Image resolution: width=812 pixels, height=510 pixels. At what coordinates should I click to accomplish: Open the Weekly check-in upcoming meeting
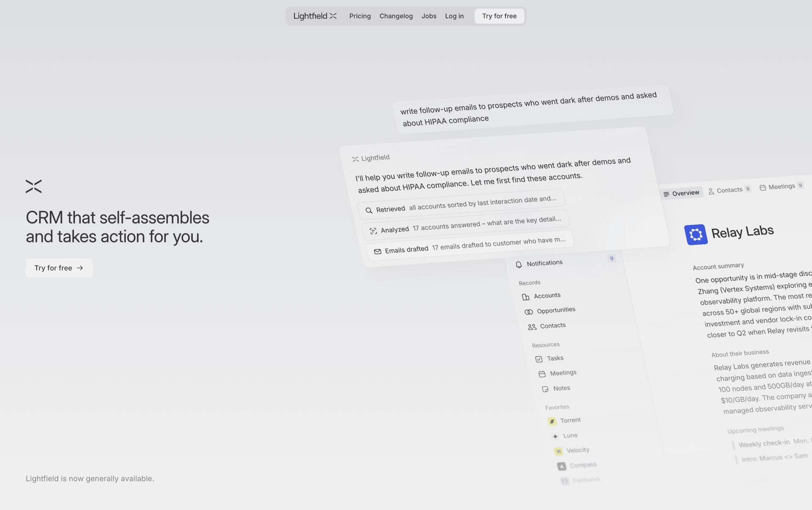coord(764,444)
